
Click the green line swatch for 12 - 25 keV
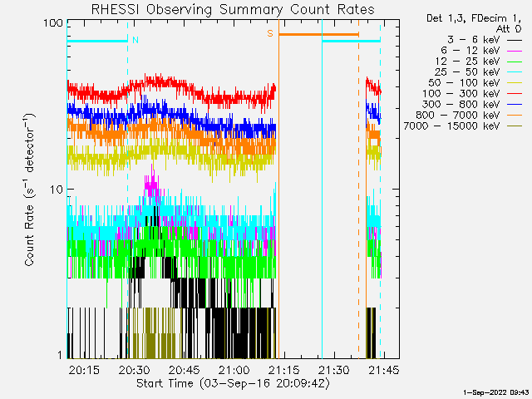[515, 62]
